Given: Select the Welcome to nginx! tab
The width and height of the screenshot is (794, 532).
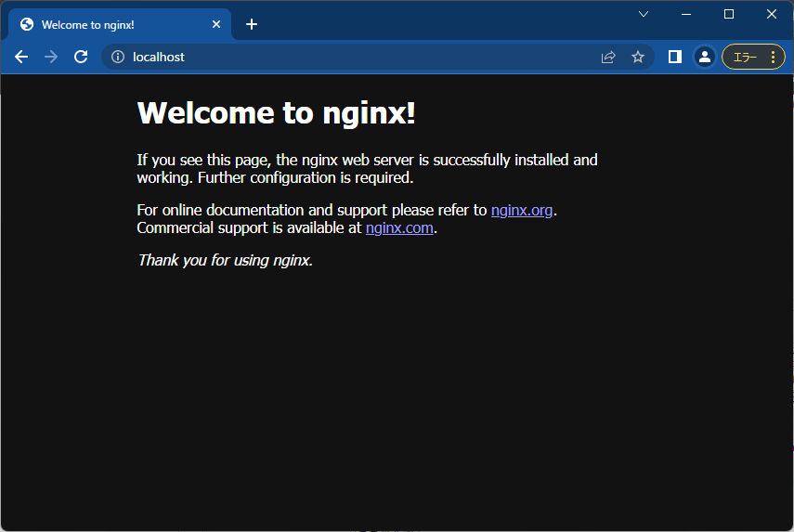Looking at the screenshot, I should pyautogui.click(x=120, y=24).
